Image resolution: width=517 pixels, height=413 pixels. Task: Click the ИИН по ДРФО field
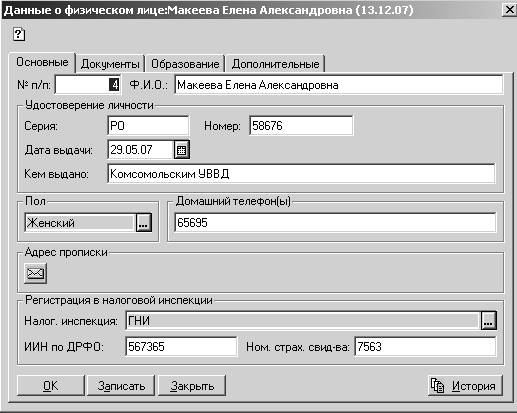pos(181,347)
